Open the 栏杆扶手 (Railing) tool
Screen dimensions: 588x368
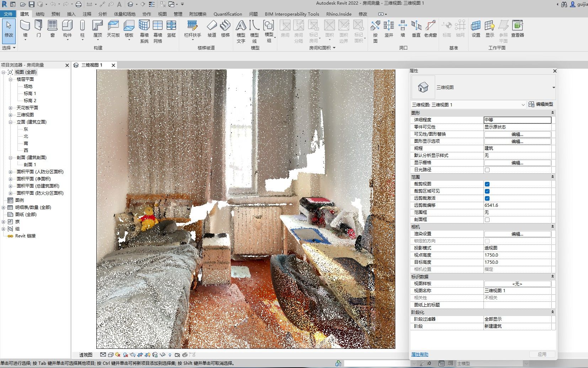192,28
